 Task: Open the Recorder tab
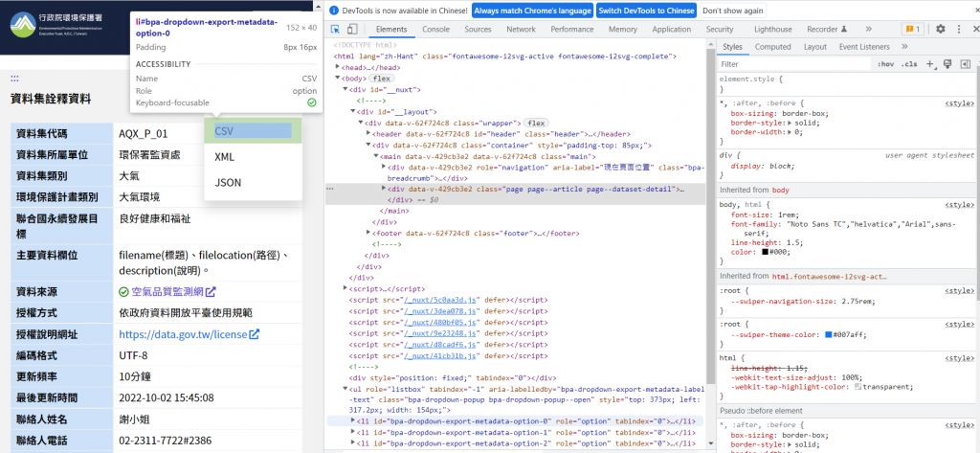(826, 29)
